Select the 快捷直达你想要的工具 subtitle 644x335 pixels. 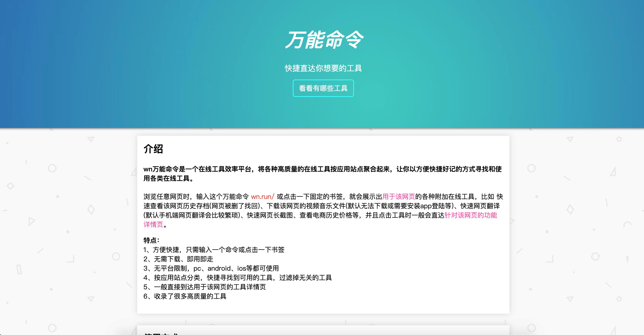coord(323,68)
